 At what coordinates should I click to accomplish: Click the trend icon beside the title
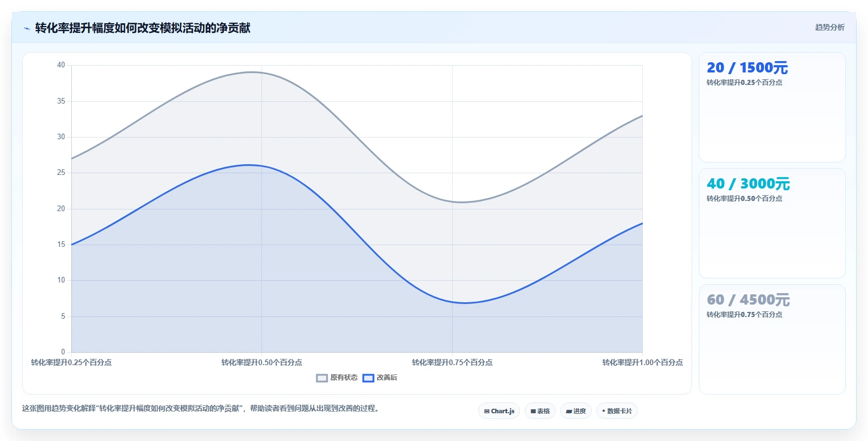tap(27, 28)
